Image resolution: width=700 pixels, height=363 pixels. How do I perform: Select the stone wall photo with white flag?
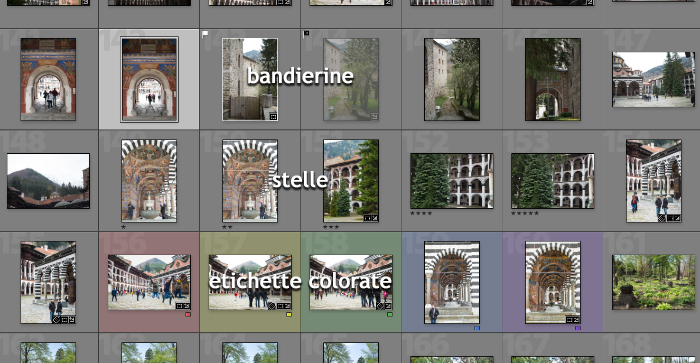coord(250,79)
